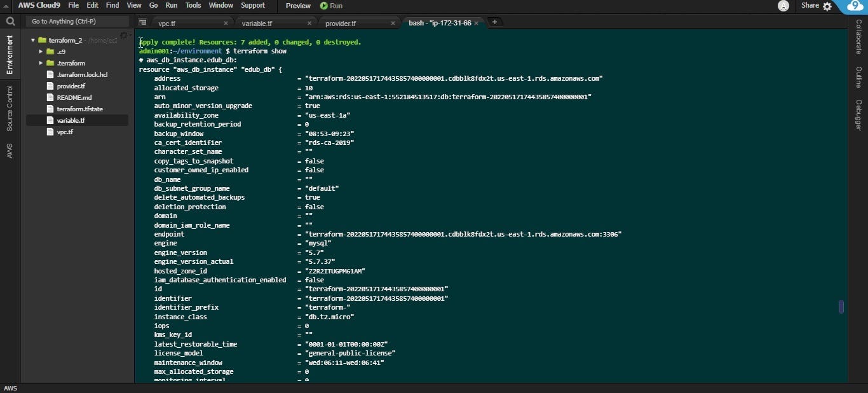Click the "rds-ca-2019" certificate value
This screenshot has height=393, width=868.
(x=329, y=142)
